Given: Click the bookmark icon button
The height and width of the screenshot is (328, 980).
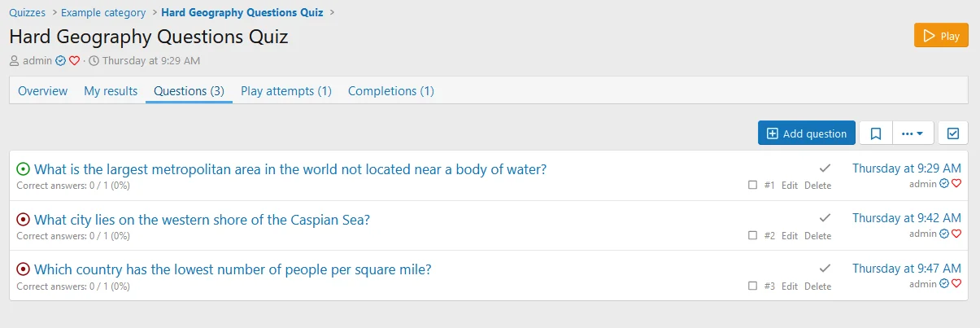Looking at the screenshot, I should point(876,133).
